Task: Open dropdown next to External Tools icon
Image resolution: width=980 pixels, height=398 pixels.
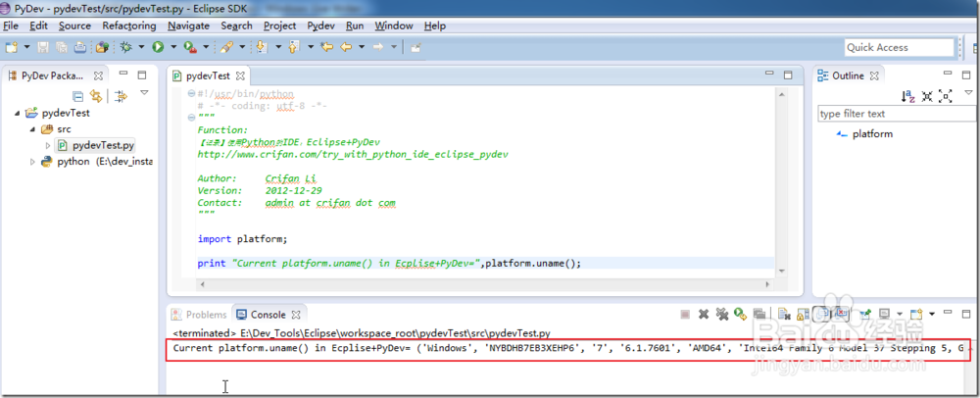Action: (206, 47)
